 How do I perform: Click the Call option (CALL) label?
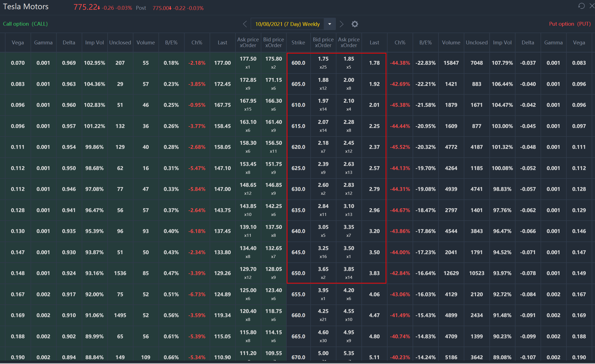pyautogui.click(x=25, y=24)
